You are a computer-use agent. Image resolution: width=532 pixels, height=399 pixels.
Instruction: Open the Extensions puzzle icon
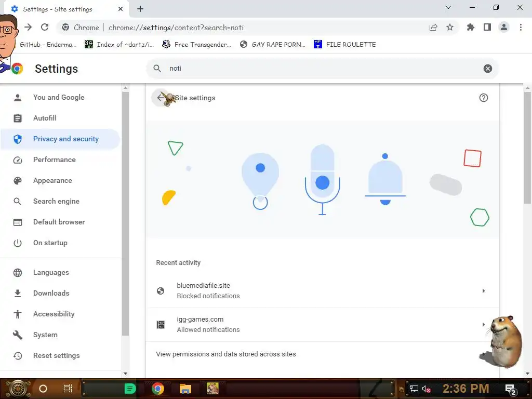click(x=471, y=28)
